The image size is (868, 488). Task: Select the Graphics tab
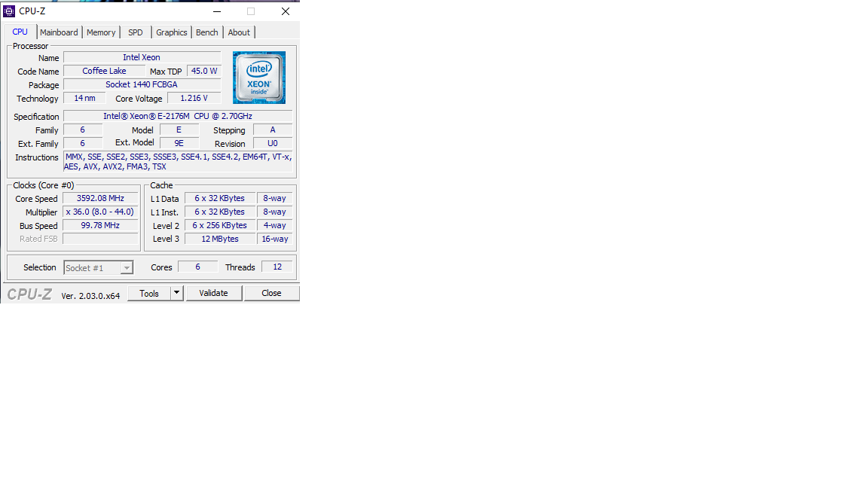tap(172, 32)
